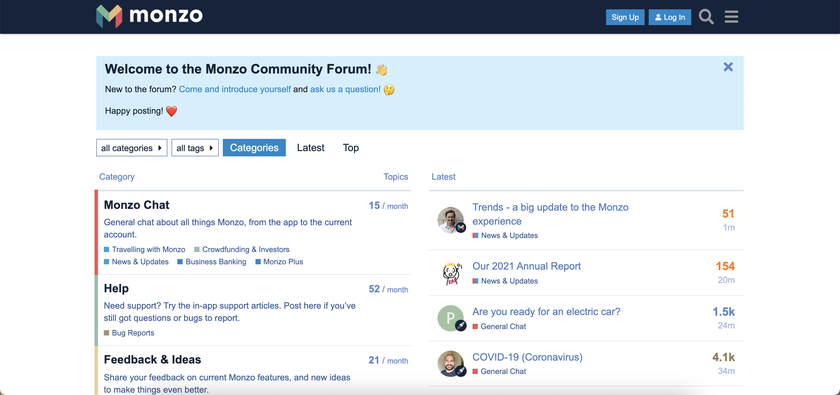Click the 1m timestamp on the Trends topic
The height and width of the screenshot is (395, 840).
tap(729, 228)
